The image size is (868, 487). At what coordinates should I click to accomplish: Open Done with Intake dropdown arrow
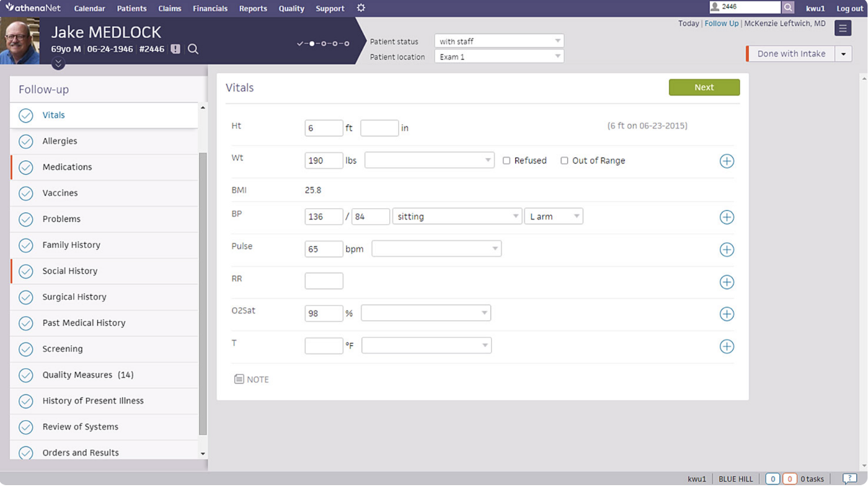[x=843, y=54]
